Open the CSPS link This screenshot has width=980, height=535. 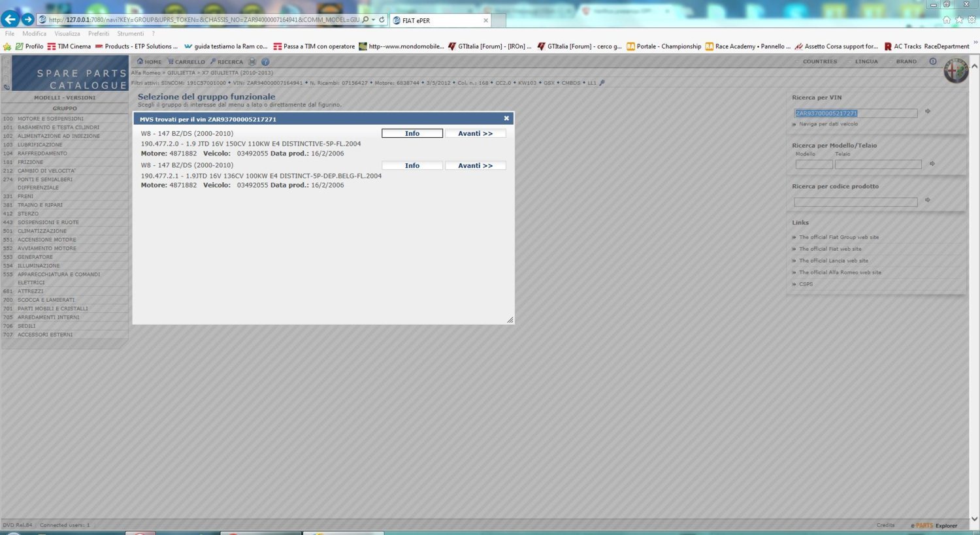(806, 284)
